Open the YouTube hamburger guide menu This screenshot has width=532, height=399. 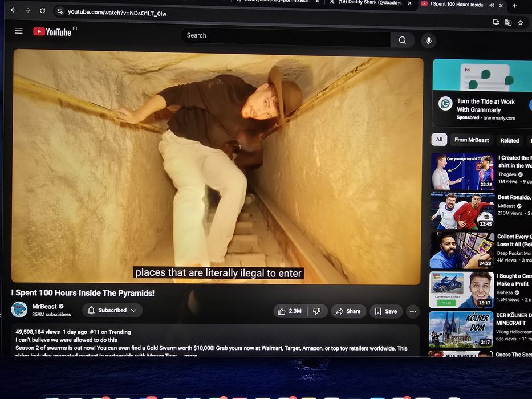(19, 31)
